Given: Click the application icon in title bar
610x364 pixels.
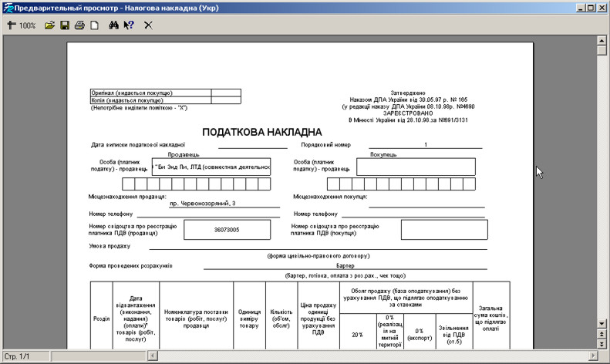Looking at the screenshot, I should click(8, 7).
